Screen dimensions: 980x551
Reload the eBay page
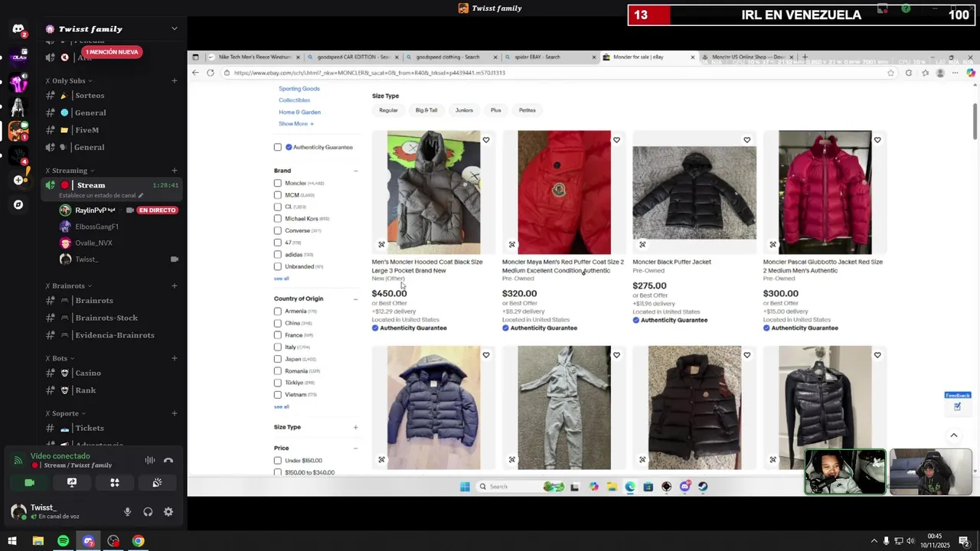[x=211, y=73]
